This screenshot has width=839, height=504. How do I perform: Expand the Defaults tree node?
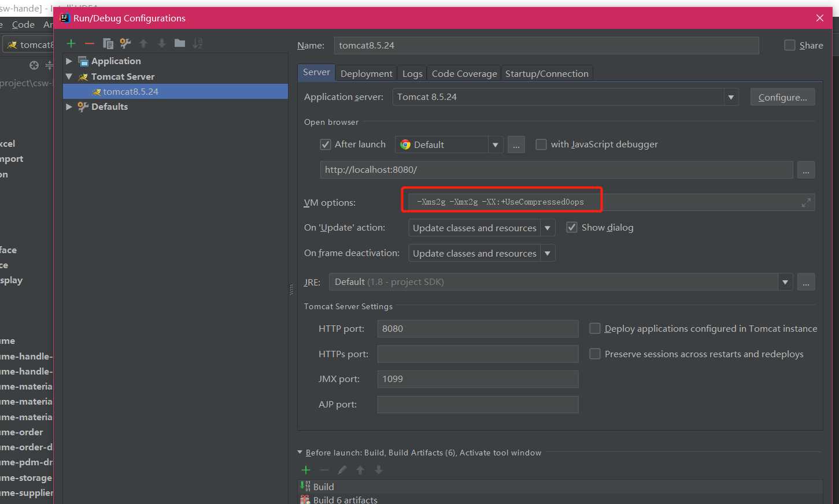tap(69, 107)
